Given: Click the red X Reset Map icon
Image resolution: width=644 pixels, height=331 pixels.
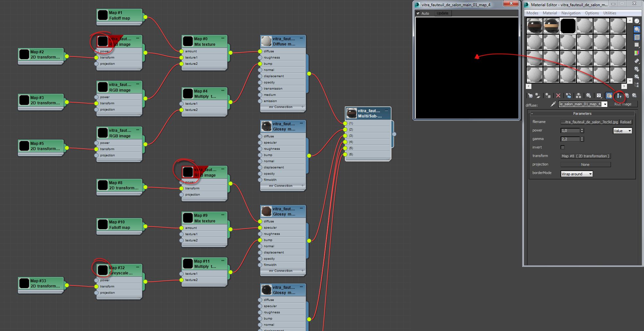Looking at the screenshot, I should [x=558, y=96].
